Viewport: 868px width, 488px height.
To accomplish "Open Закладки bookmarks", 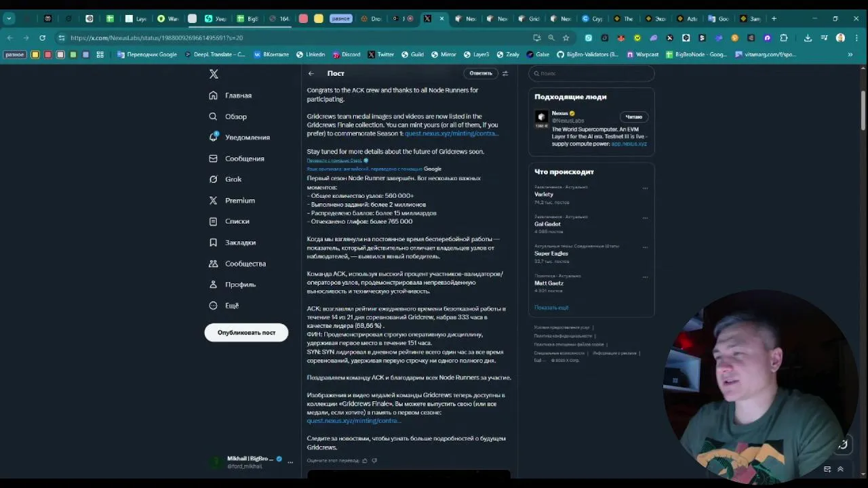I will pyautogui.click(x=233, y=243).
